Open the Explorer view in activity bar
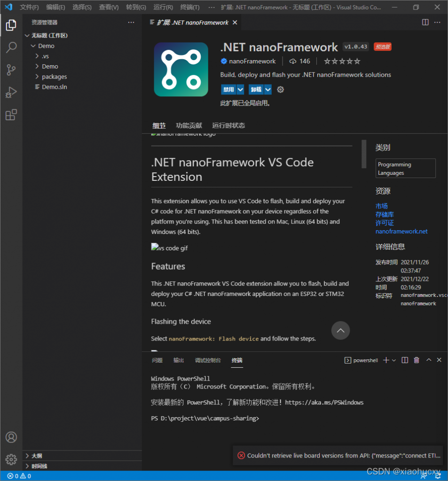 click(x=11, y=25)
